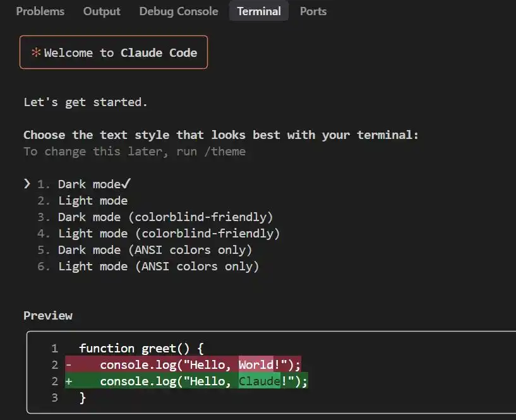Open the Output tab
The image size is (516, 420).
102,11
